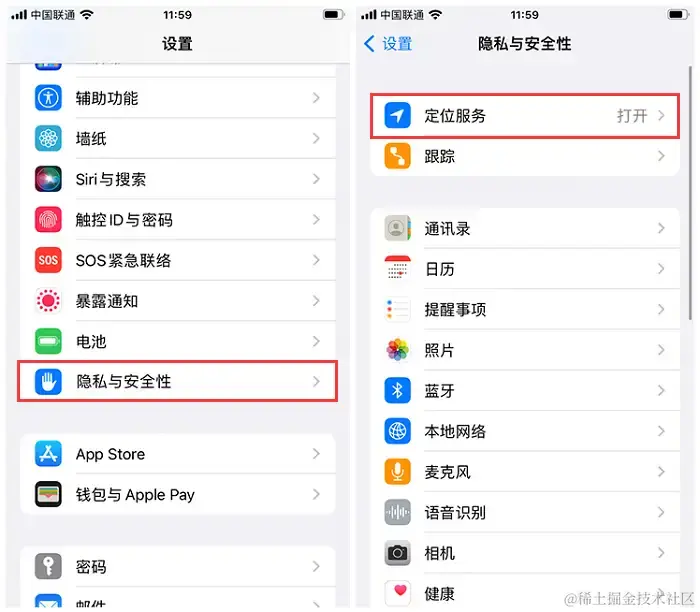Tap the Bluetooth (蓝牙) icon
Screen dimensions: 700x612
coord(397,391)
